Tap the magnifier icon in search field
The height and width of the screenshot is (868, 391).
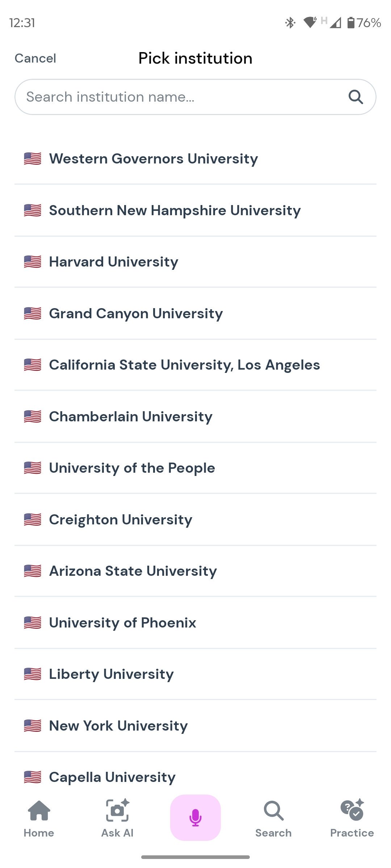(356, 97)
